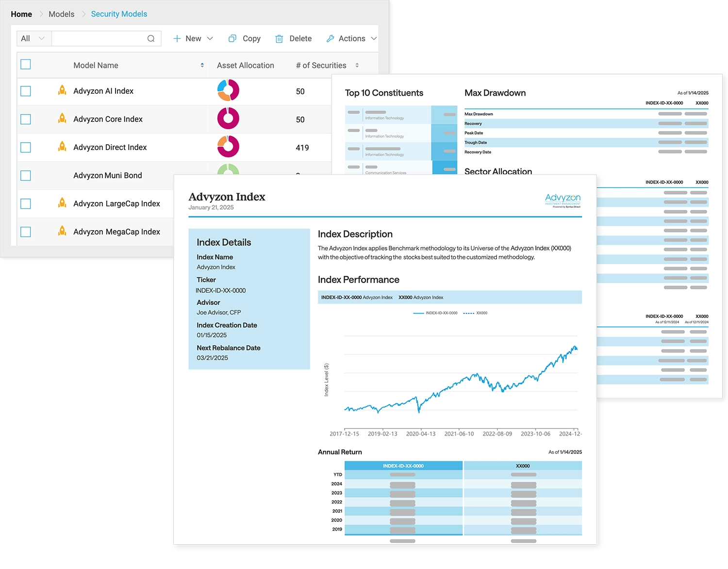Click the Actions button label
The width and height of the screenshot is (728, 569).
352,39
